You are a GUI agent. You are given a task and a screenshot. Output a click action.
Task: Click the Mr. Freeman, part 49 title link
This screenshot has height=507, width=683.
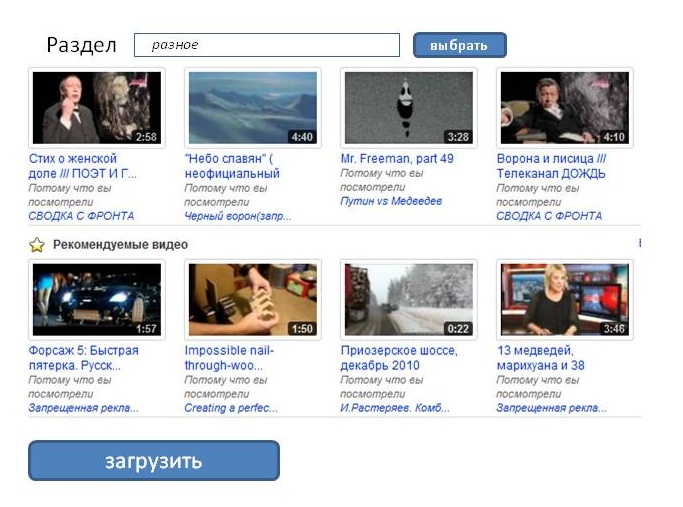pos(397,159)
